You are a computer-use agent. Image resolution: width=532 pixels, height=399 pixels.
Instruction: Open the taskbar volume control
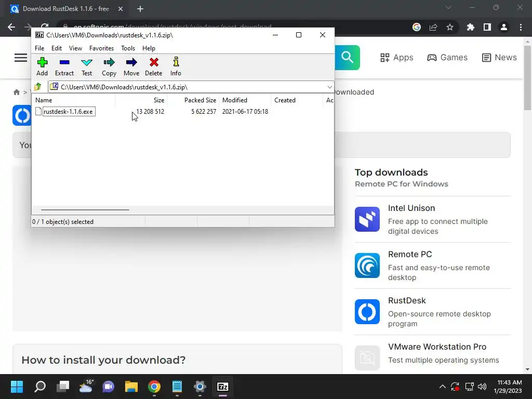[482, 387]
